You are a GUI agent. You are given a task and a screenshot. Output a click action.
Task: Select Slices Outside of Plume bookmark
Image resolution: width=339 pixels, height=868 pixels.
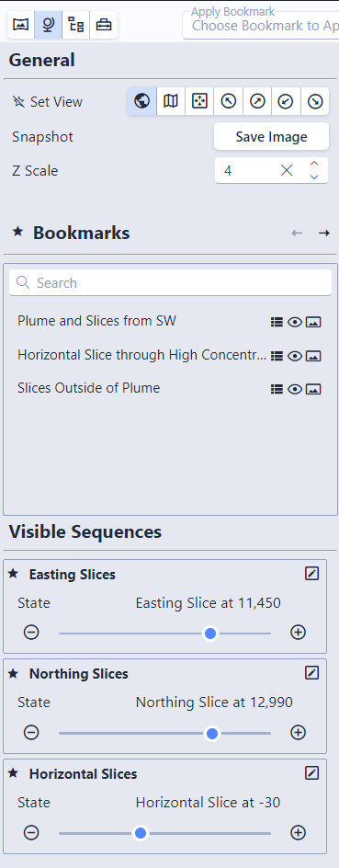tap(88, 388)
